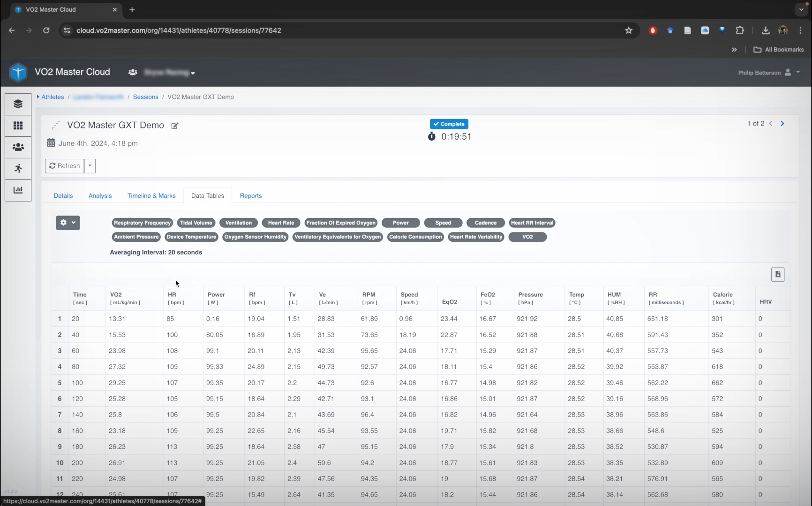Go to the next session arrow
The width and height of the screenshot is (812, 506).
tap(782, 124)
